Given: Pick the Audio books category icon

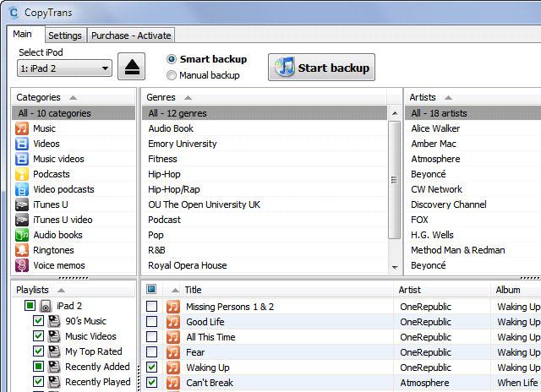Looking at the screenshot, I should point(23,235).
